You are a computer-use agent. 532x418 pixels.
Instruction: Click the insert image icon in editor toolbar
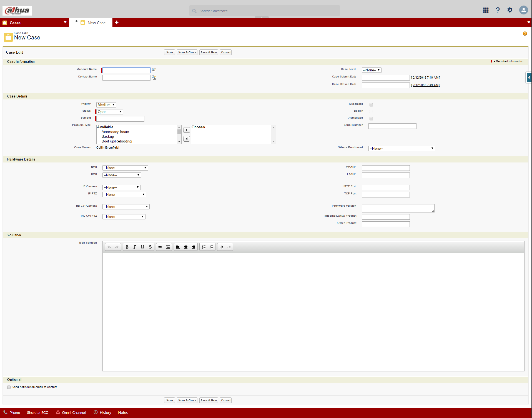(x=168, y=247)
